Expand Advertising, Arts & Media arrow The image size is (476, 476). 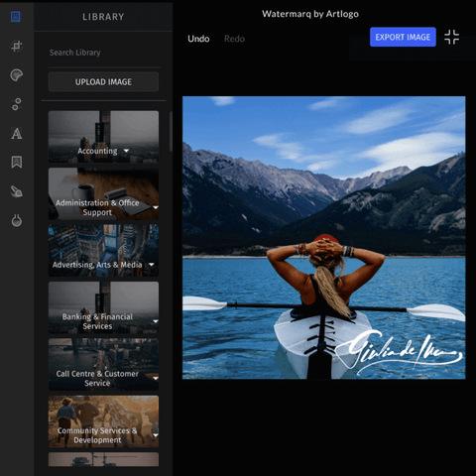click(x=152, y=265)
